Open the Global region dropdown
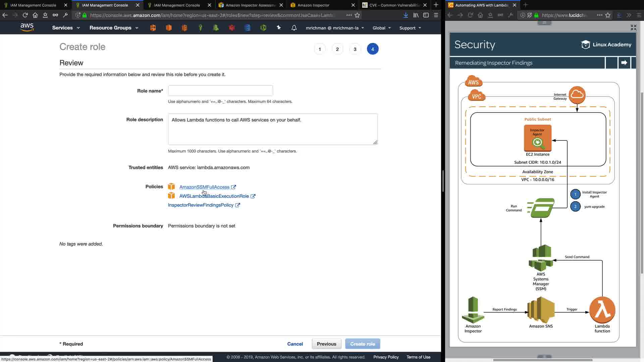The height and width of the screenshot is (362, 644). [381, 28]
